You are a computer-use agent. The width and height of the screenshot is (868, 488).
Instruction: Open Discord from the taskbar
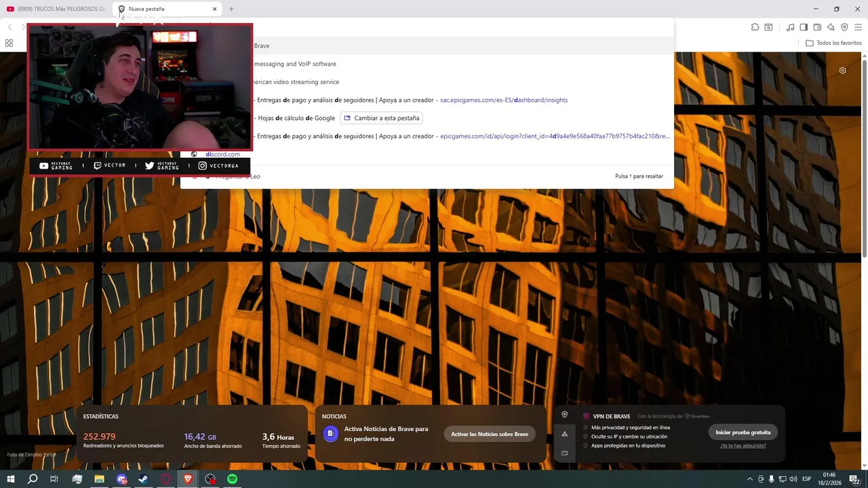pos(121,479)
